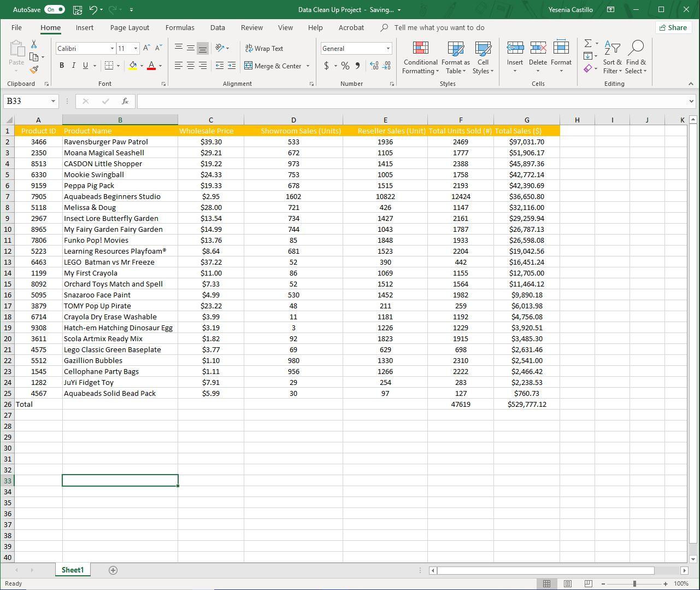Increase indent in Alignment group
Image resolution: width=700 pixels, height=590 pixels.
point(232,66)
